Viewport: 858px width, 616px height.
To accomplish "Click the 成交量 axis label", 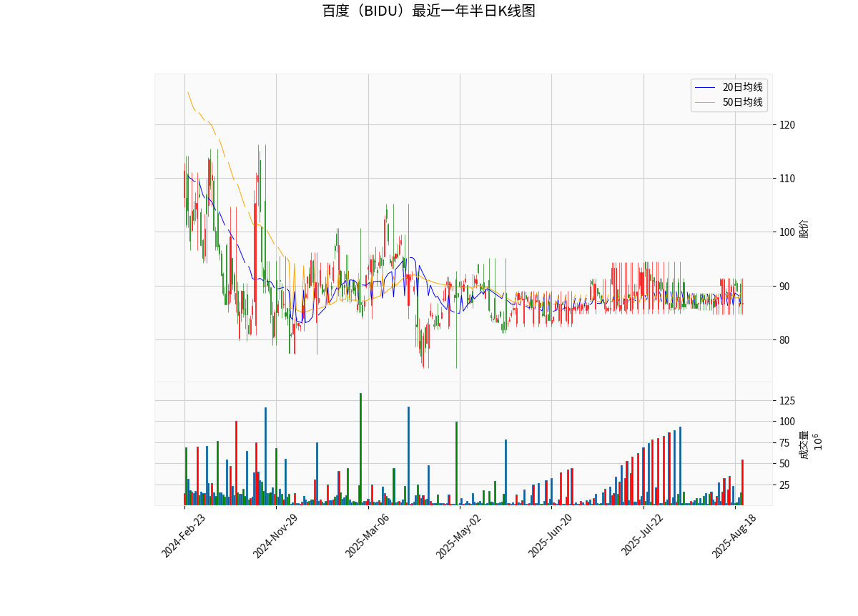I will [x=805, y=444].
